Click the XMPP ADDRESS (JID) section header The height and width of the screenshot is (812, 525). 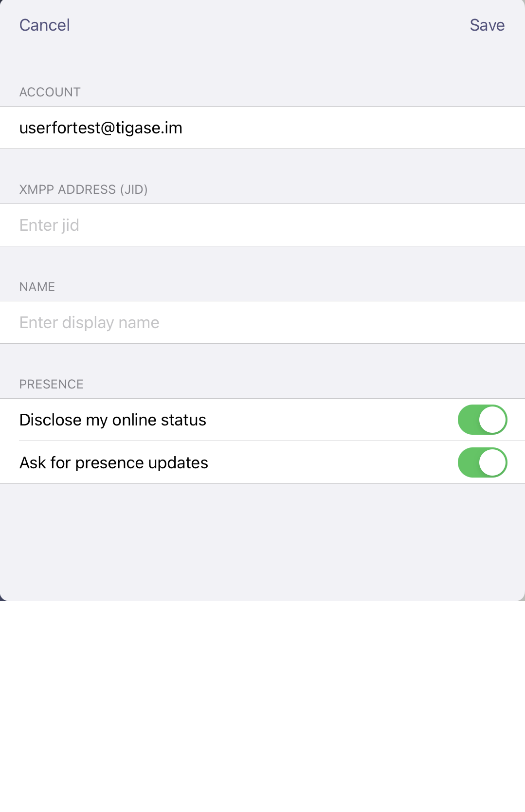(x=84, y=189)
